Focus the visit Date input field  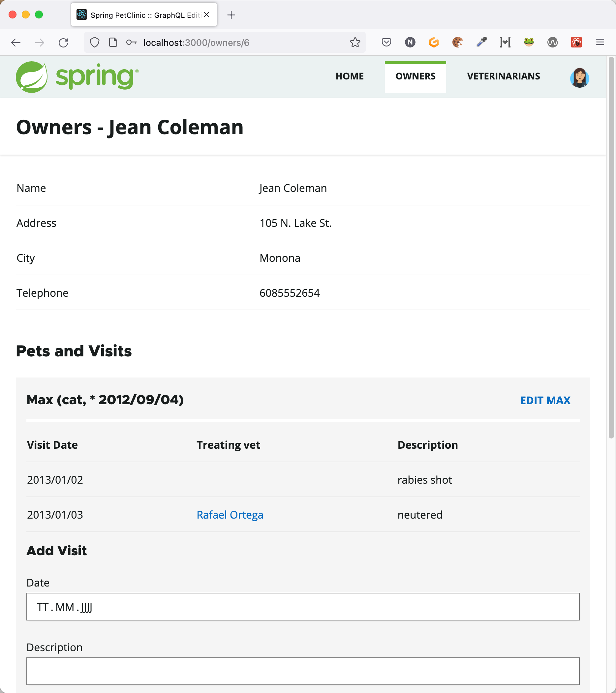click(x=303, y=607)
